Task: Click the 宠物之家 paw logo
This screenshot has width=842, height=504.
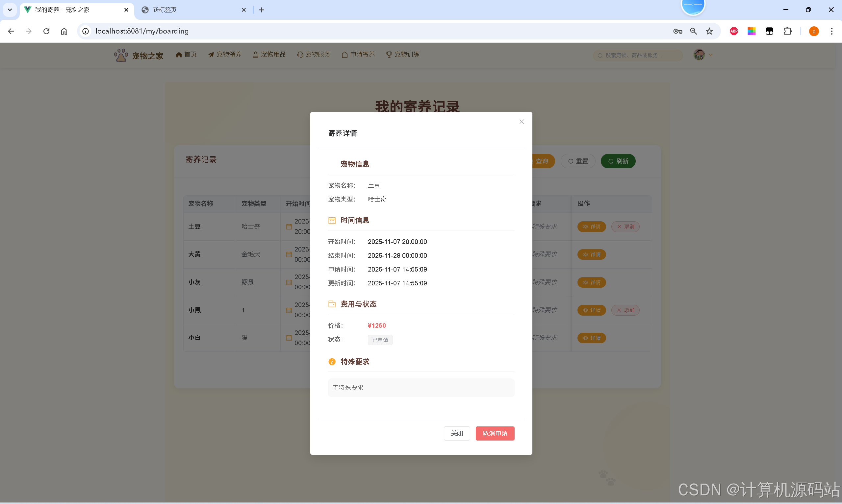Action: pyautogui.click(x=121, y=55)
